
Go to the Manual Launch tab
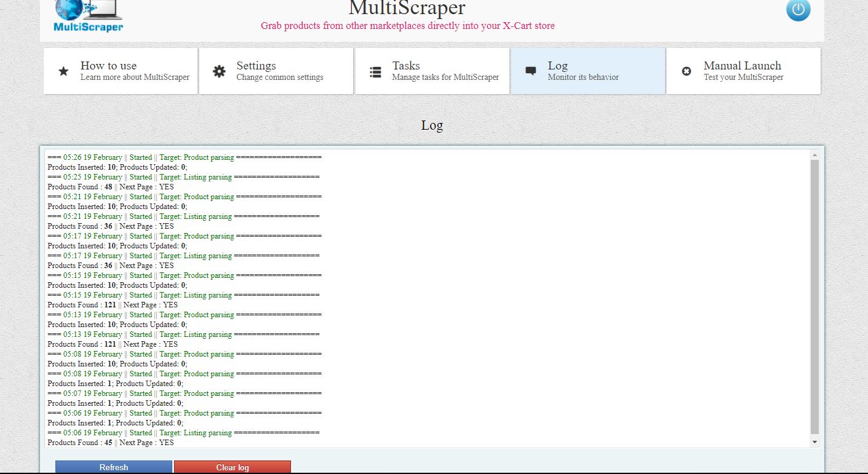(x=743, y=71)
